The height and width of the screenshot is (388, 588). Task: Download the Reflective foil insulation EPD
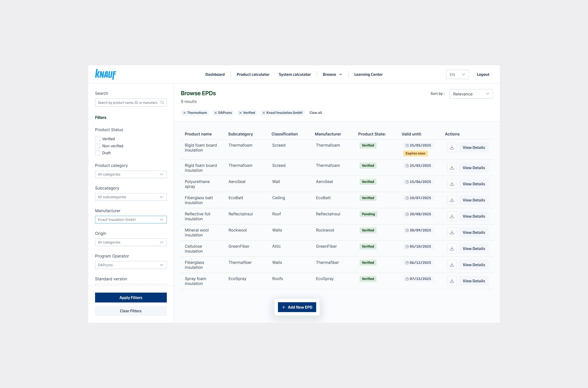click(x=452, y=216)
